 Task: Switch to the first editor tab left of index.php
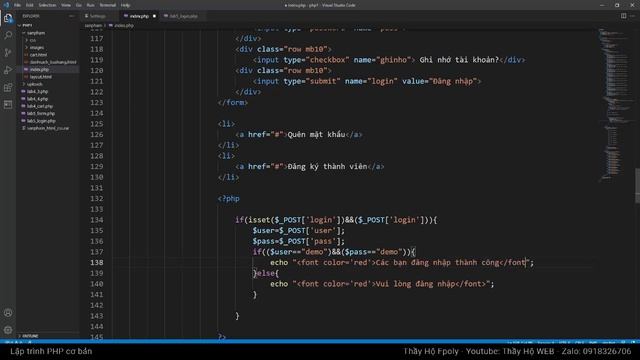(98, 16)
